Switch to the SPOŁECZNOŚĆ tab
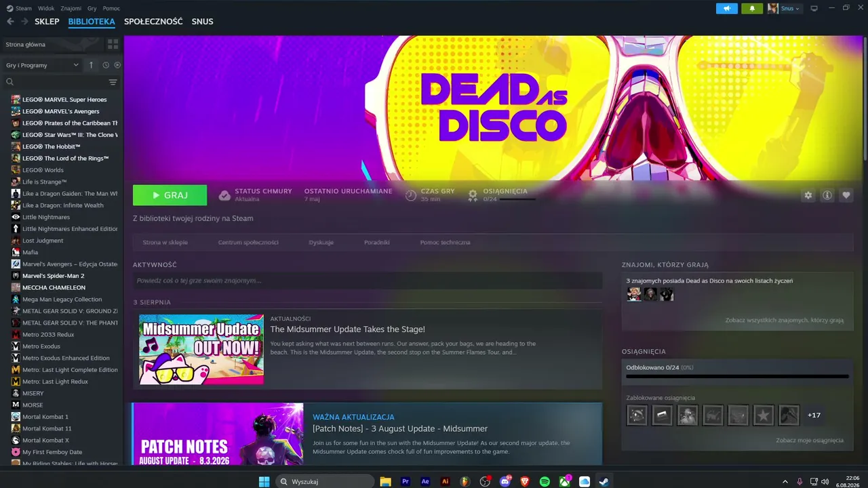Screen dimensions: 868x488 (153, 22)
